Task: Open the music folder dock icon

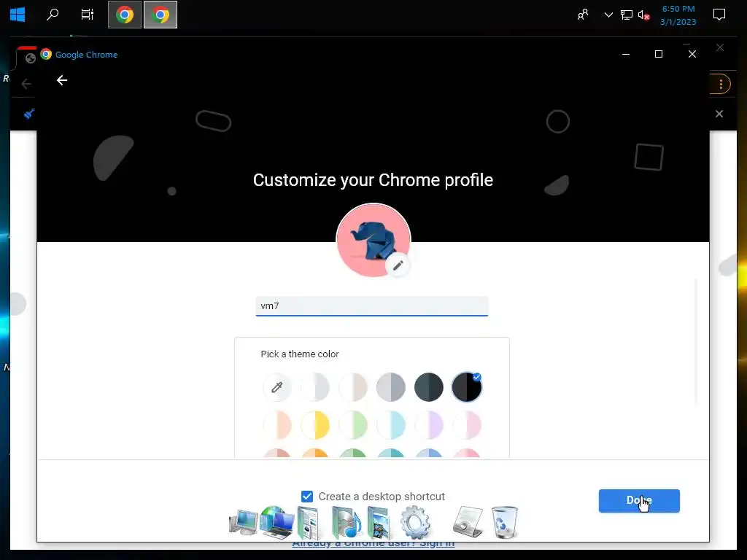Action: pos(347,523)
